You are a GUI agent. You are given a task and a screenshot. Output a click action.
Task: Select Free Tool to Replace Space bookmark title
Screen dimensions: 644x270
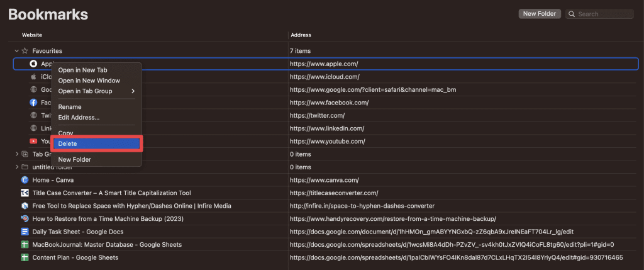coord(132,206)
